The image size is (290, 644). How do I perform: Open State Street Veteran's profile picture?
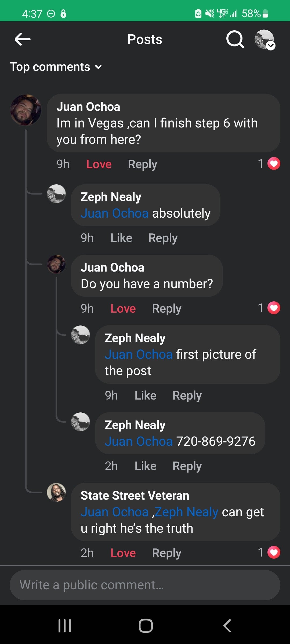56,492
